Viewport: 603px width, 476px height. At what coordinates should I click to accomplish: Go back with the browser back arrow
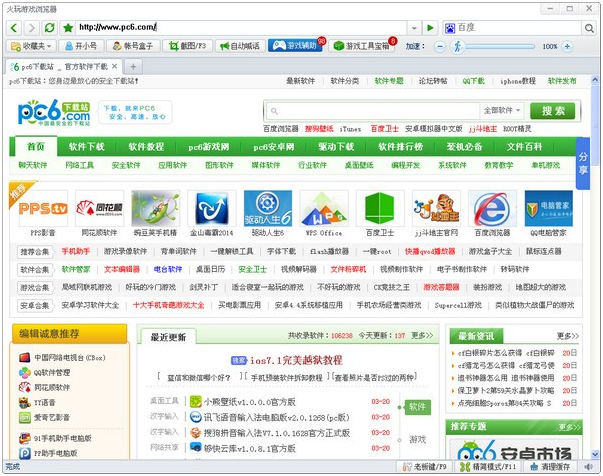pos(14,28)
